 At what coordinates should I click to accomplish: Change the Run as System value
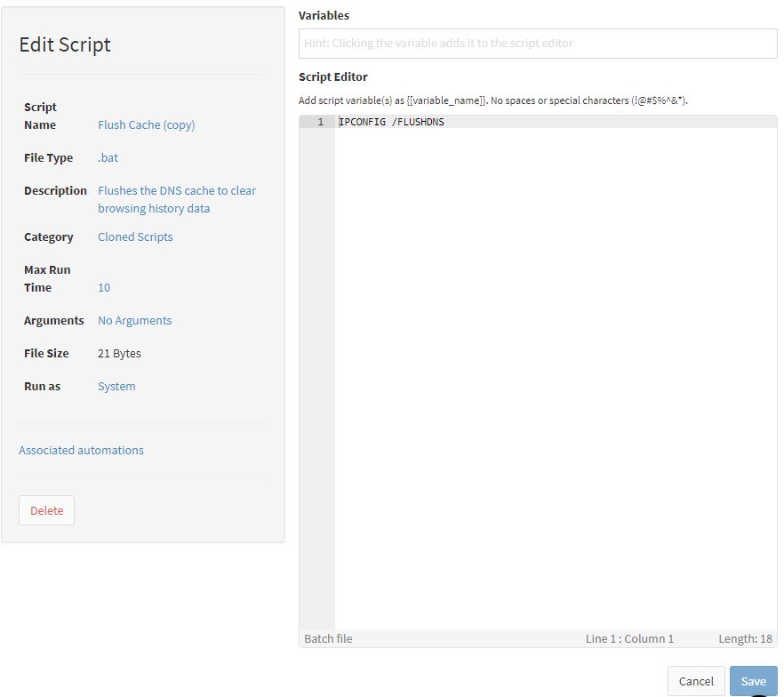(x=116, y=387)
